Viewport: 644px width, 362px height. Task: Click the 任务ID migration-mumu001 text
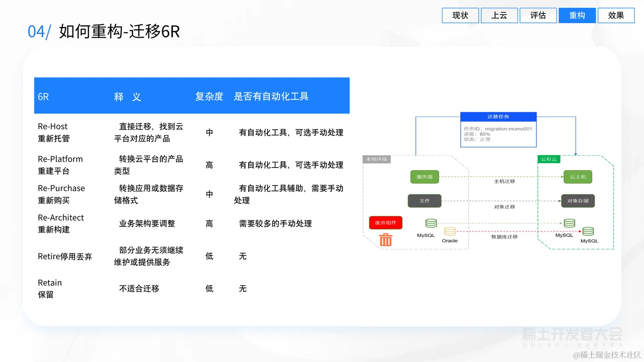498,128
